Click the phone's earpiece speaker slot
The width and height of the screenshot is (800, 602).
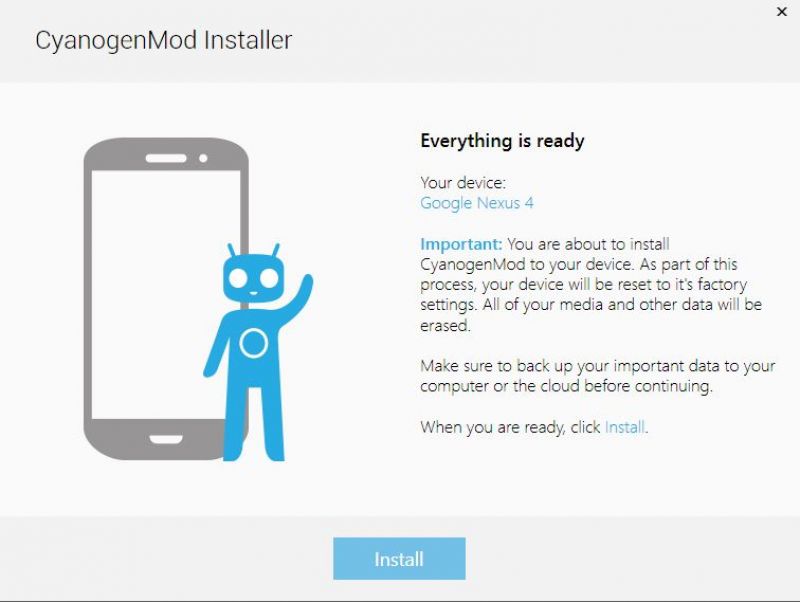click(166, 158)
